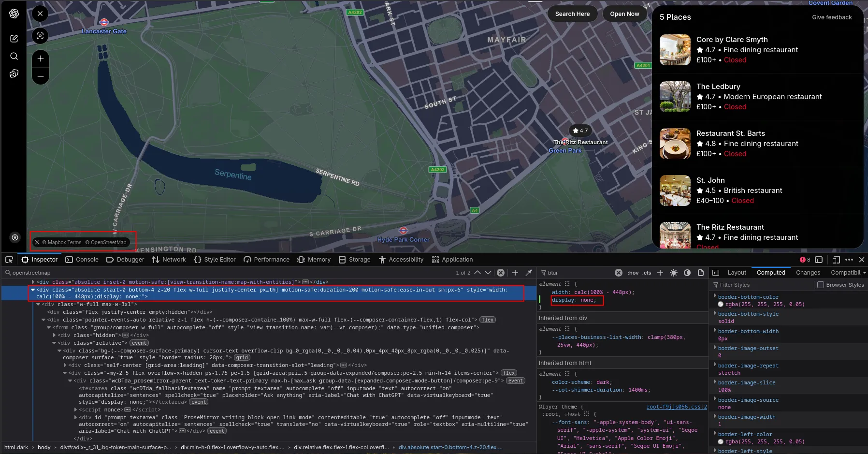Collapse the three-pane inspector toggle icon
The image size is (868, 454).
point(716,273)
